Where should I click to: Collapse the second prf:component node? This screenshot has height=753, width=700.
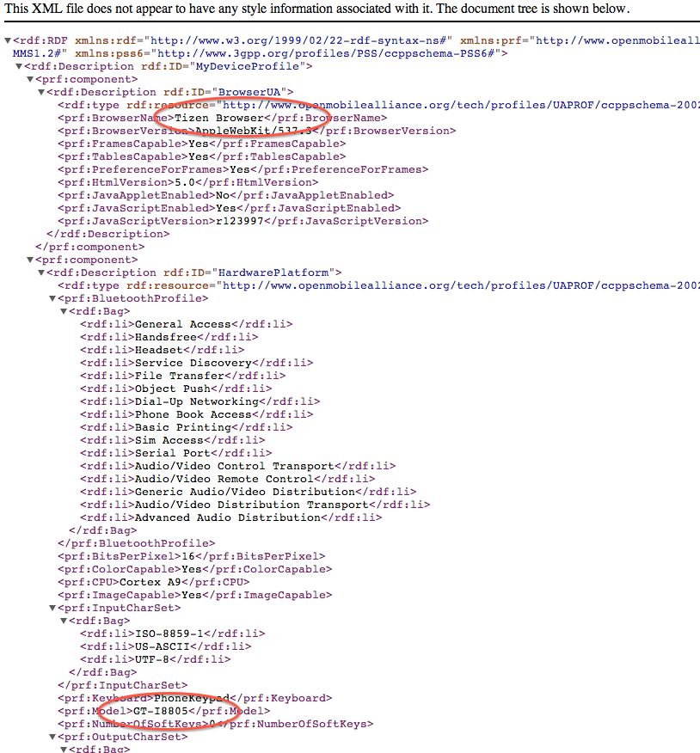30,260
